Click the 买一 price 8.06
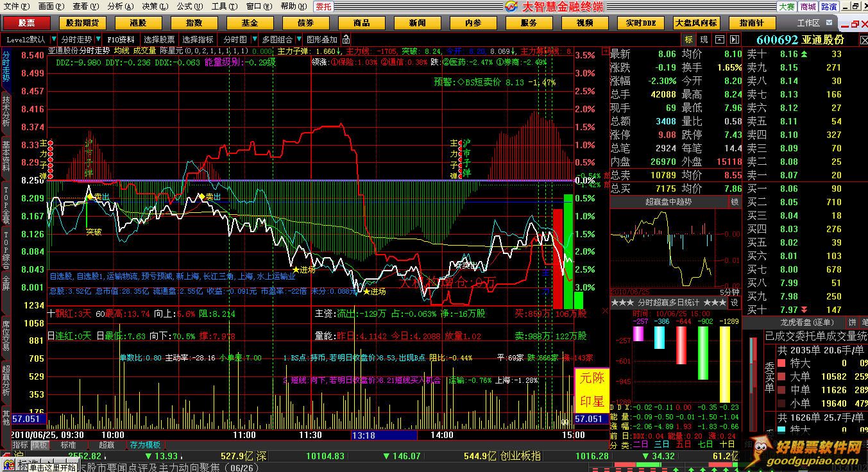 [790, 189]
